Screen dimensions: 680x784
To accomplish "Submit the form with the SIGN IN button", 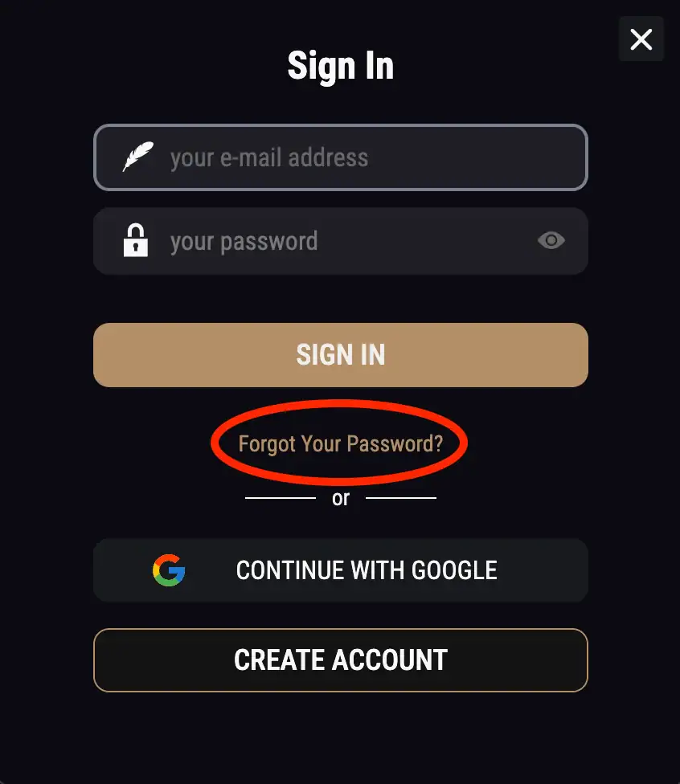I will [x=340, y=355].
